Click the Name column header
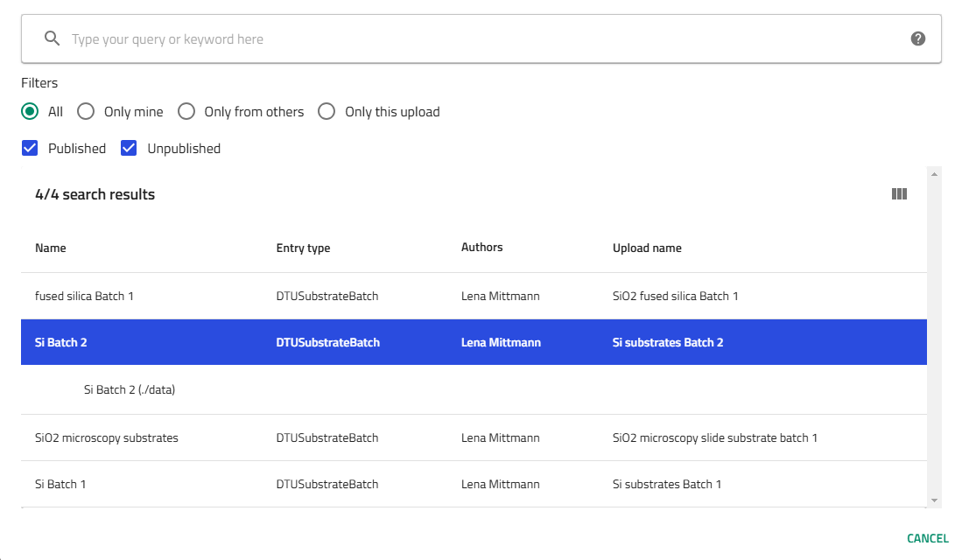This screenshot has width=962, height=560. (x=51, y=248)
